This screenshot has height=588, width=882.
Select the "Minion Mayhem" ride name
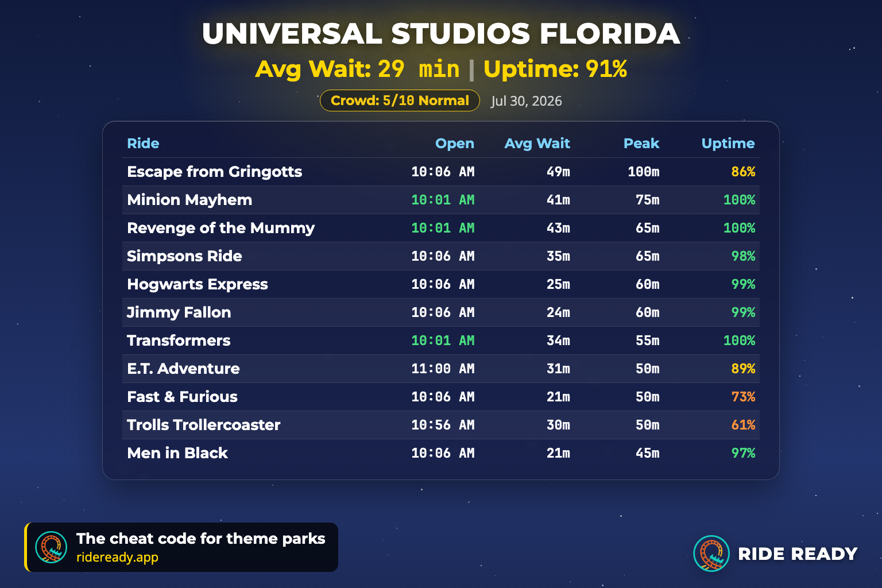coord(189,200)
